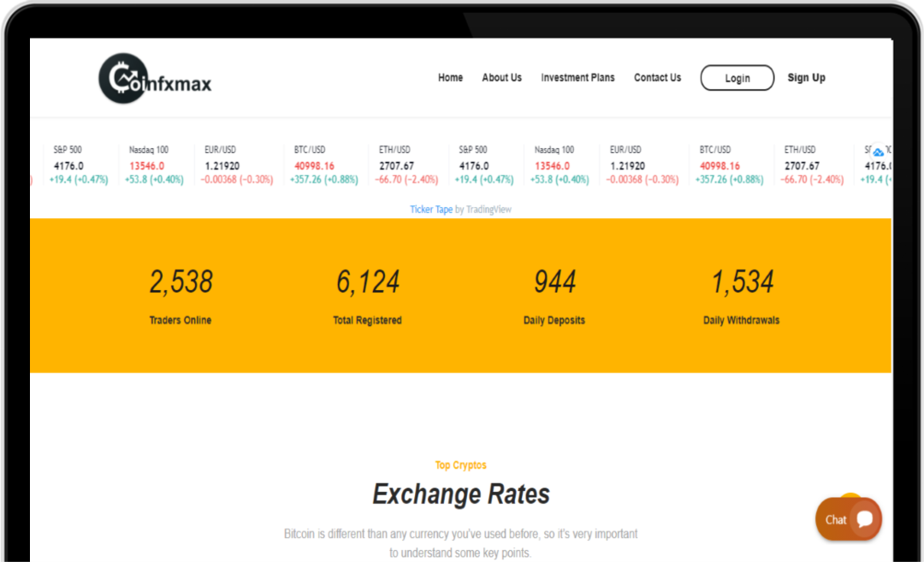The height and width of the screenshot is (562, 924).
Task: Click the first BTC/USD ticker price
Action: click(314, 166)
